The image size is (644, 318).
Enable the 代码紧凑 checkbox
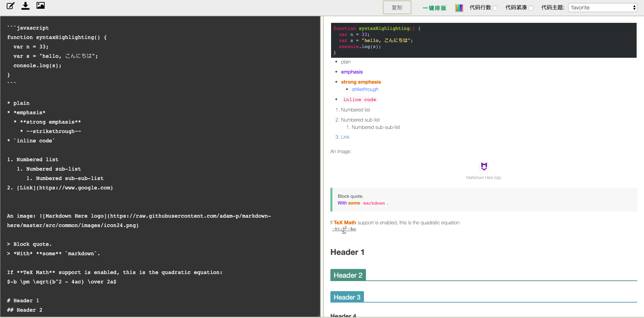click(x=531, y=8)
